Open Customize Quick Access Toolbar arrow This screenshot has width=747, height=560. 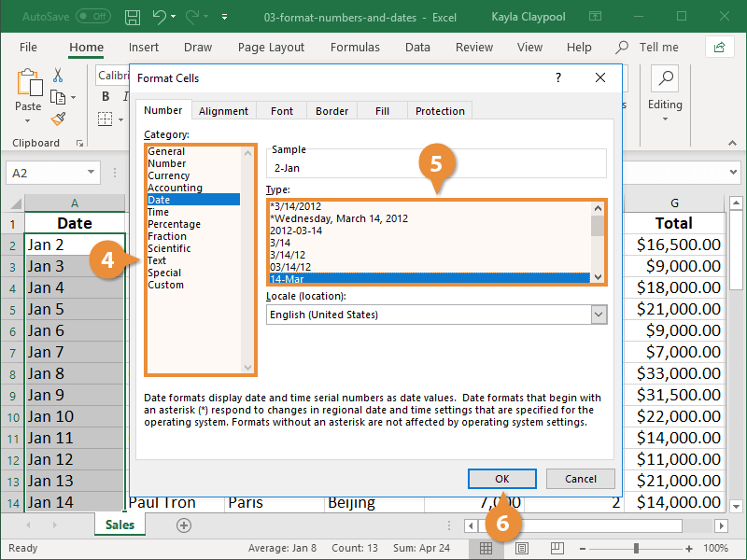[x=224, y=17]
